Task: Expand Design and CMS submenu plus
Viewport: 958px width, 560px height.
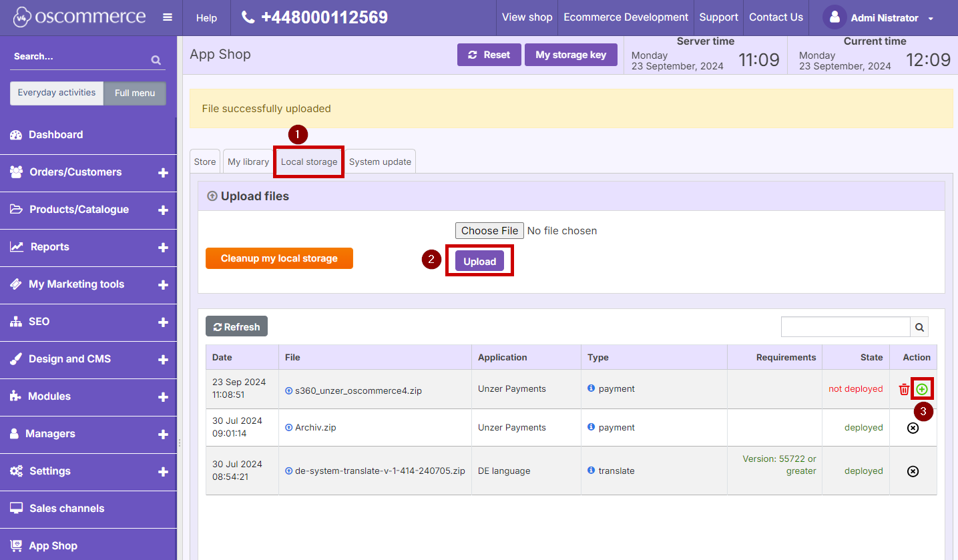Action: tap(163, 360)
